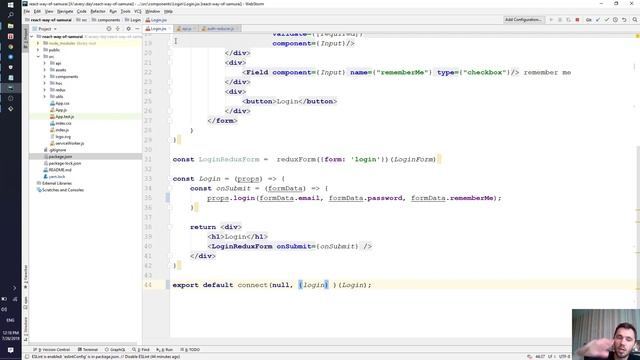Expand the utils folder
Screen dimensions: 640x360
tap(45, 97)
